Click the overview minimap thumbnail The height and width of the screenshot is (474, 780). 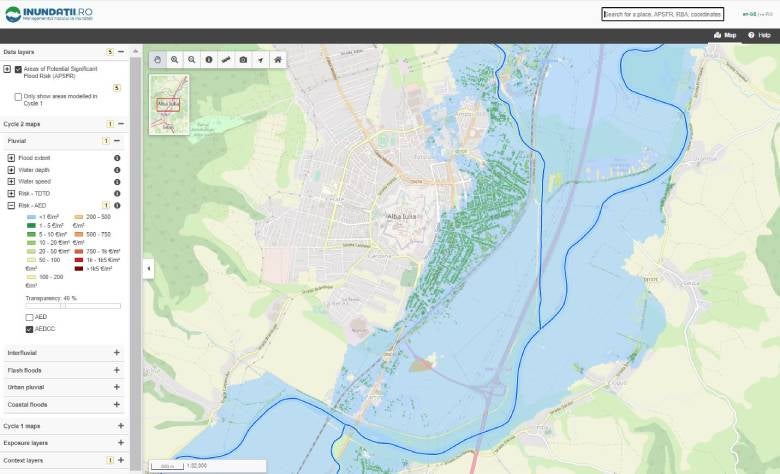point(169,104)
